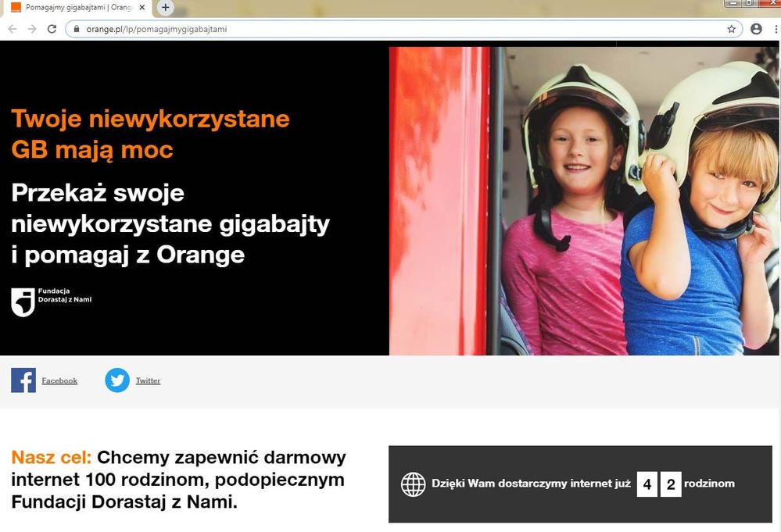Click the counter digit 4
The height and width of the screenshot is (532, 781).
pos(647,484)
